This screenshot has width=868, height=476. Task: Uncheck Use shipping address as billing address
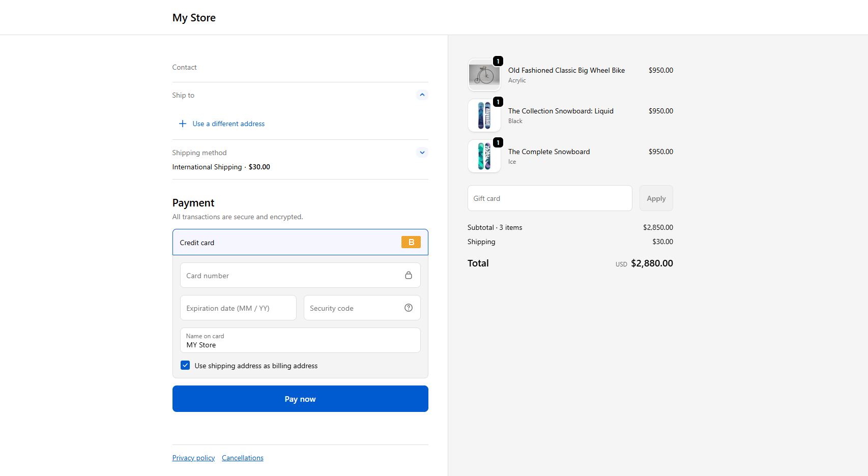(x=185, y=365)
